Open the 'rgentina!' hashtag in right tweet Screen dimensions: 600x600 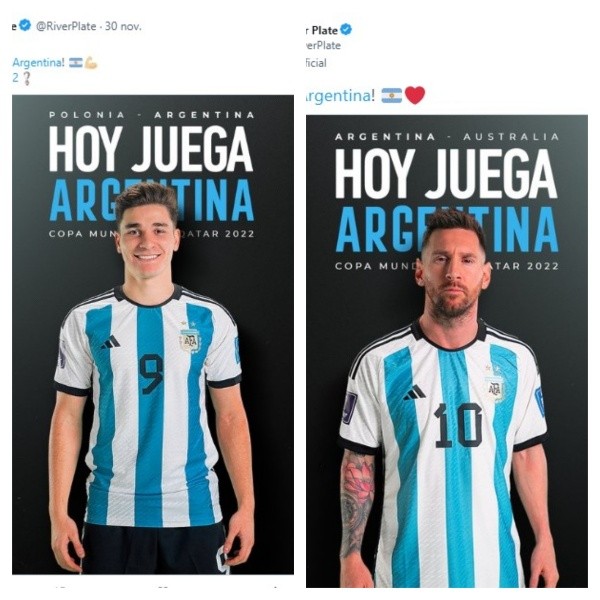click(x=339, y=96)
